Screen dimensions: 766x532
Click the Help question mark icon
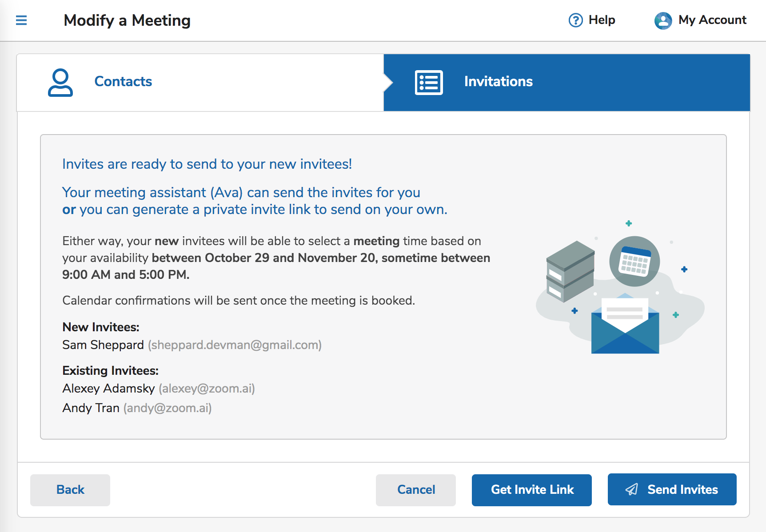pos(575,20)
